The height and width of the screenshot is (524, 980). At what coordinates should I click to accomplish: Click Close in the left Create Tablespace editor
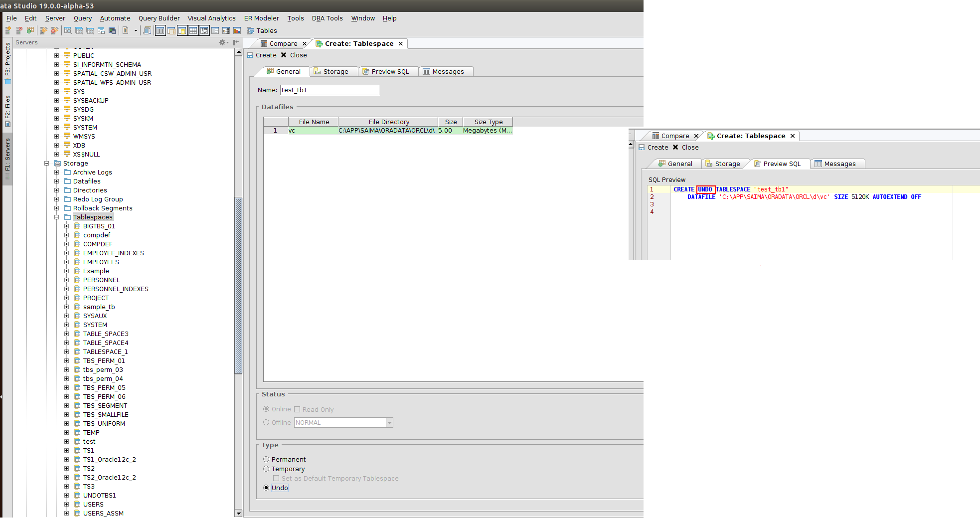[x=294, y=55]
